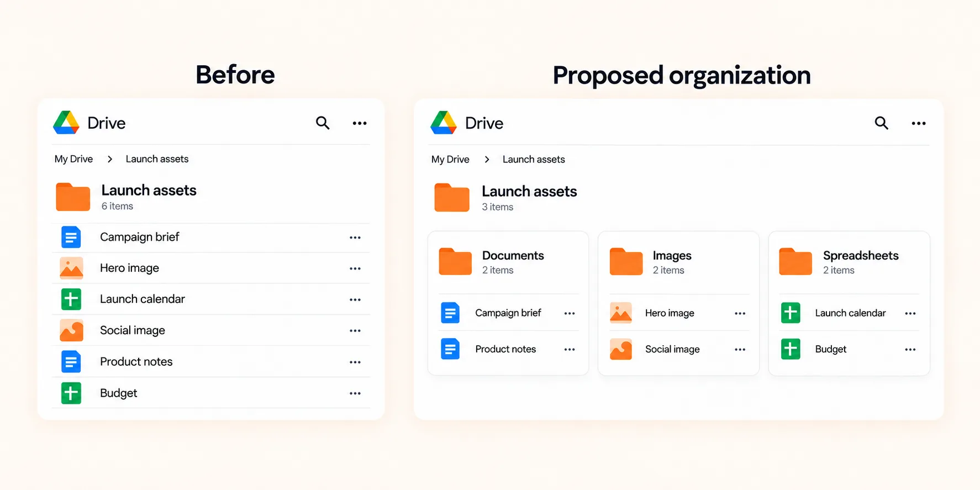
Task: Click the image icon beside Hero image in the Before list
Action: [71, 268]
